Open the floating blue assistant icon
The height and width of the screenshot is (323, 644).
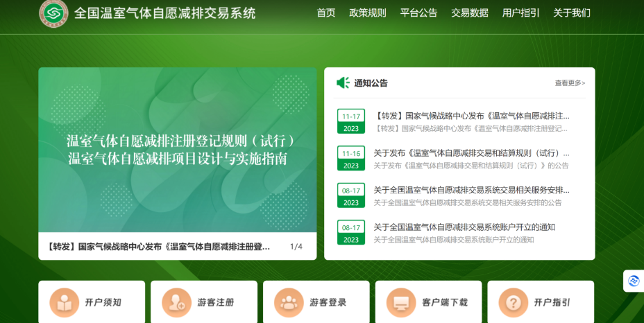633,281
